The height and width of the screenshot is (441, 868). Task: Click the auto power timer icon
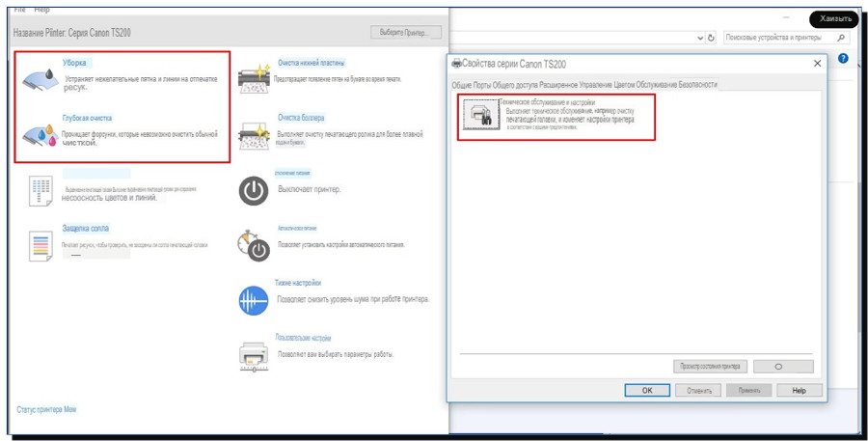(x=253, y=244)
